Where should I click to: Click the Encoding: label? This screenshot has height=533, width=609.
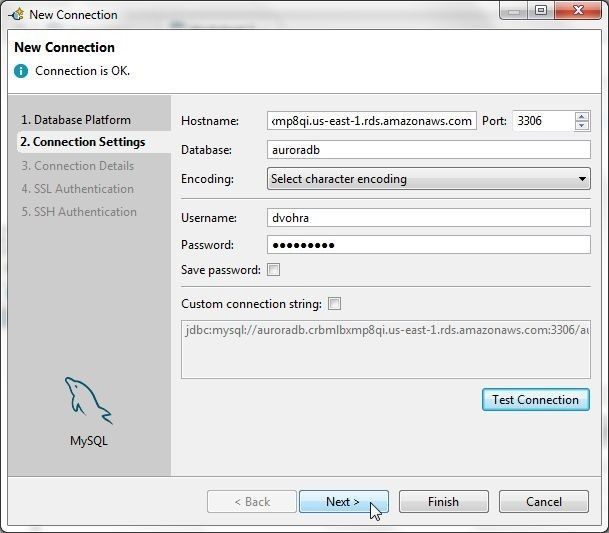207,179
